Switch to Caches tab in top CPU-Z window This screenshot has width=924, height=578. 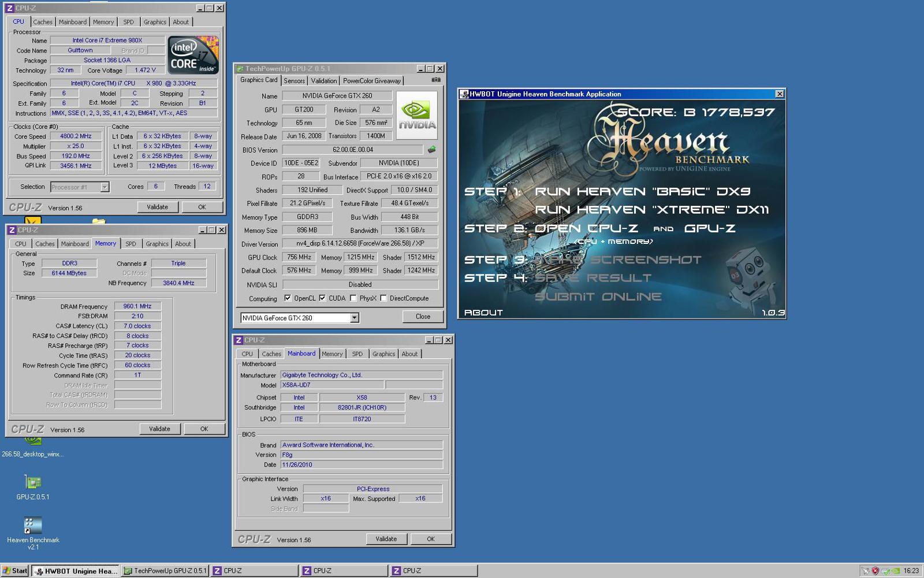pos(42,22)
